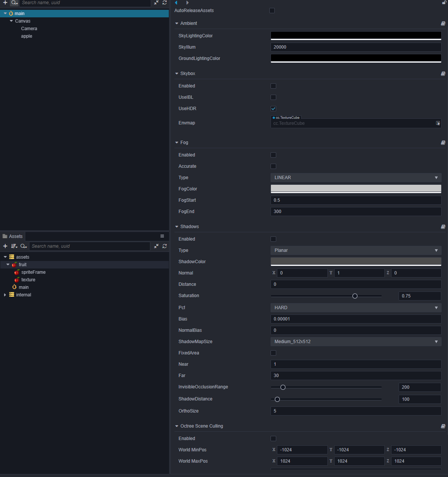Image resolution: width=448 pixels, height=477 pixels.
Task: Click the SkyIllum value field
Action: click(x=356, y=47)
